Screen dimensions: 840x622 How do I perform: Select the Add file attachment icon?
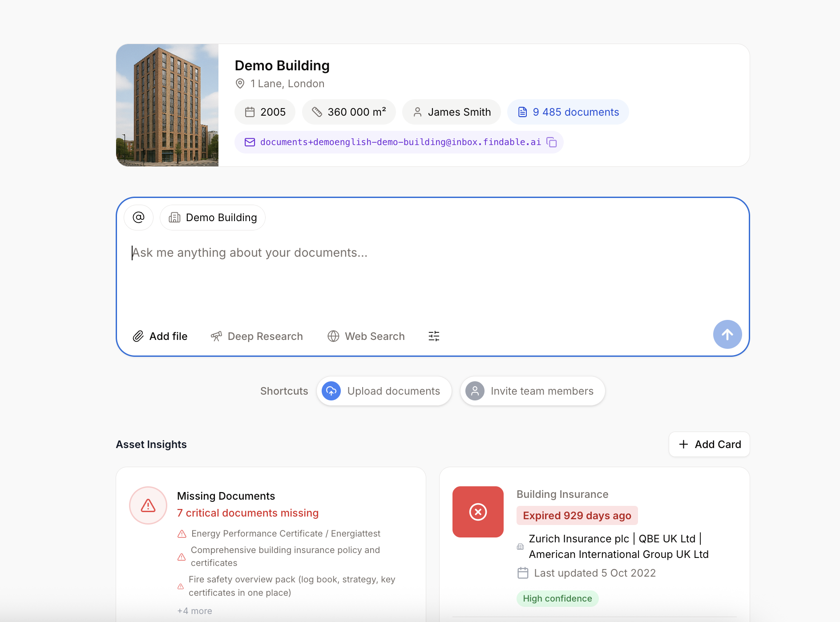pos(138,336)
